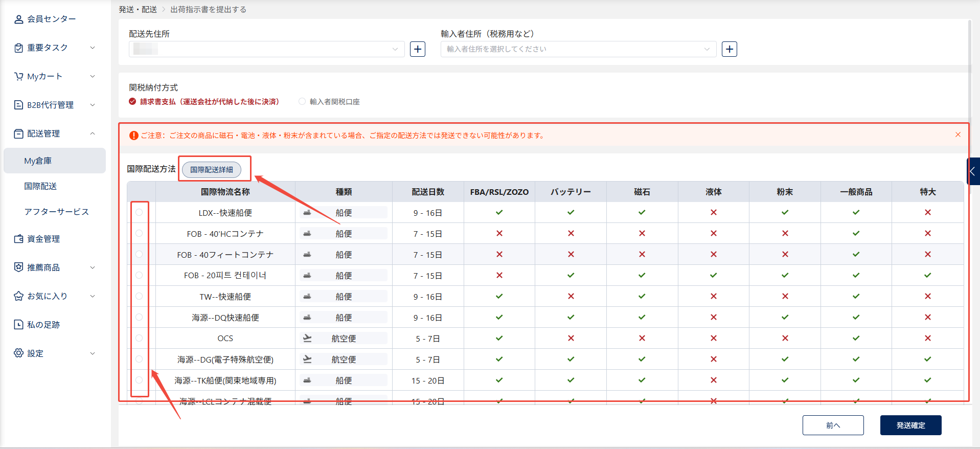Click the warning exclamation icon in notice
Viewport: 980px width, 449px height.
[x=134, y=136]
